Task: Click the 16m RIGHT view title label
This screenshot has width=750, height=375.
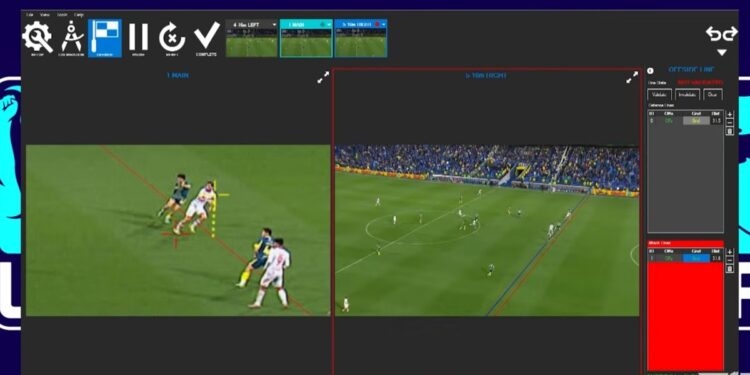Action: pyautogui.click(x=486, y=76)
